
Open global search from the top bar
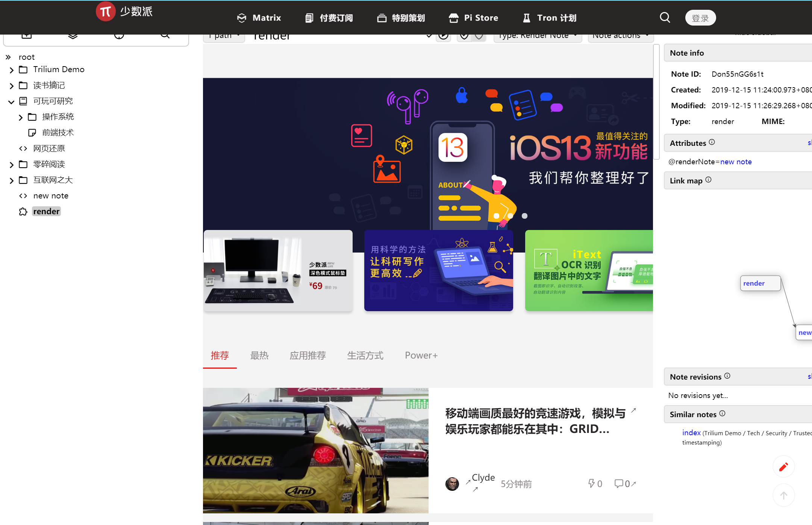tap(665, 17)
